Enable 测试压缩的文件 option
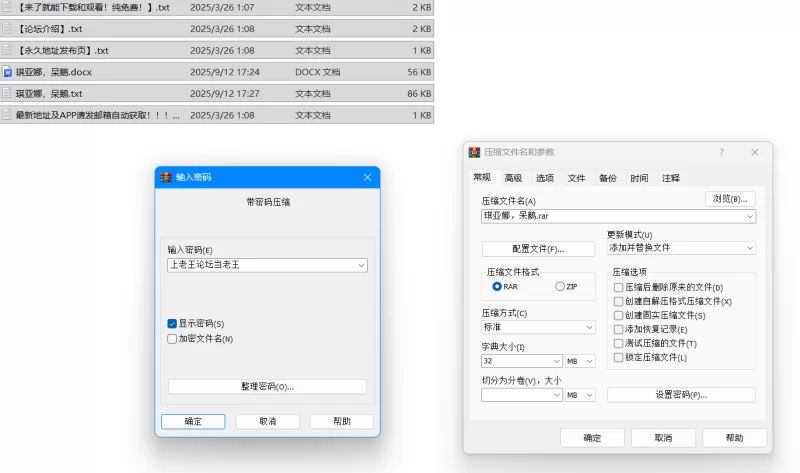Screen dimensions: 800x473 click(x=618, y=343)
